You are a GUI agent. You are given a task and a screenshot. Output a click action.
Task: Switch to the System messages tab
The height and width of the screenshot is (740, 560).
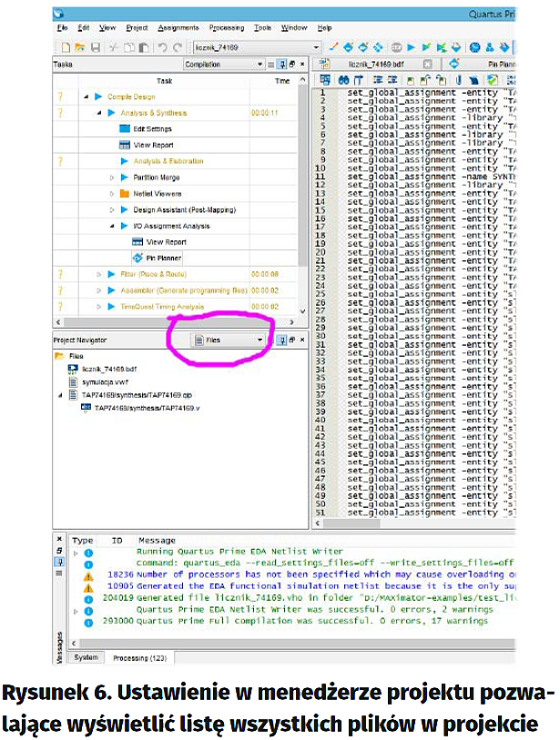tap(86, 656)
